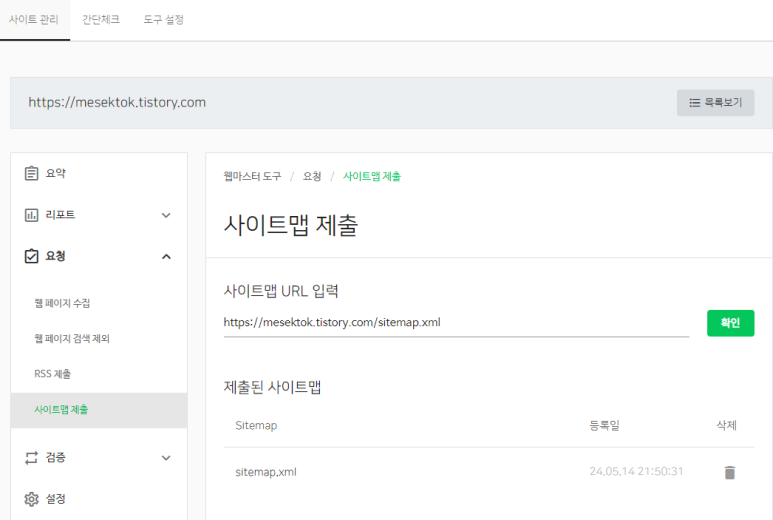
Task: Click the 사이트맵 URL 입력 label
Action: pyautogui.click(x=281, y=291)
